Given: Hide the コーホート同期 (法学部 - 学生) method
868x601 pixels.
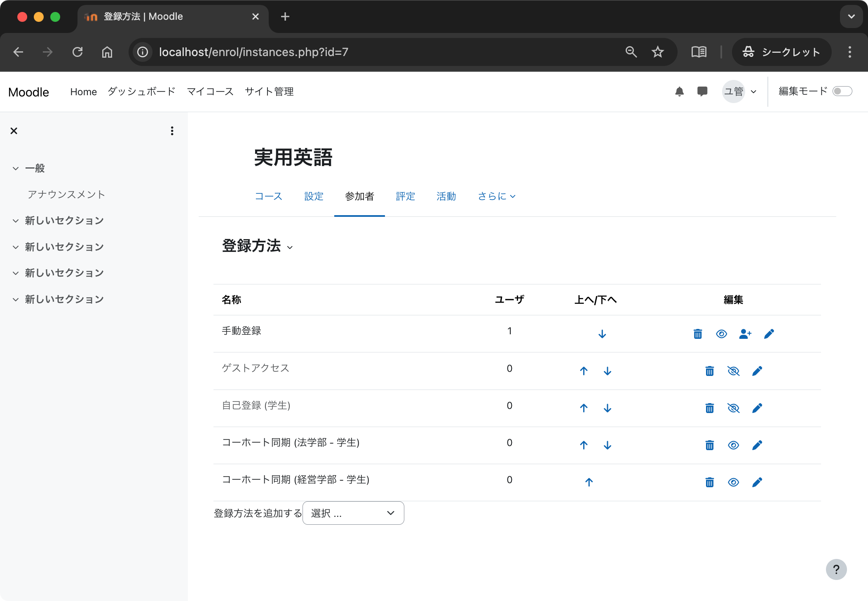Looking at the screenshot, I should click(734, 445).
